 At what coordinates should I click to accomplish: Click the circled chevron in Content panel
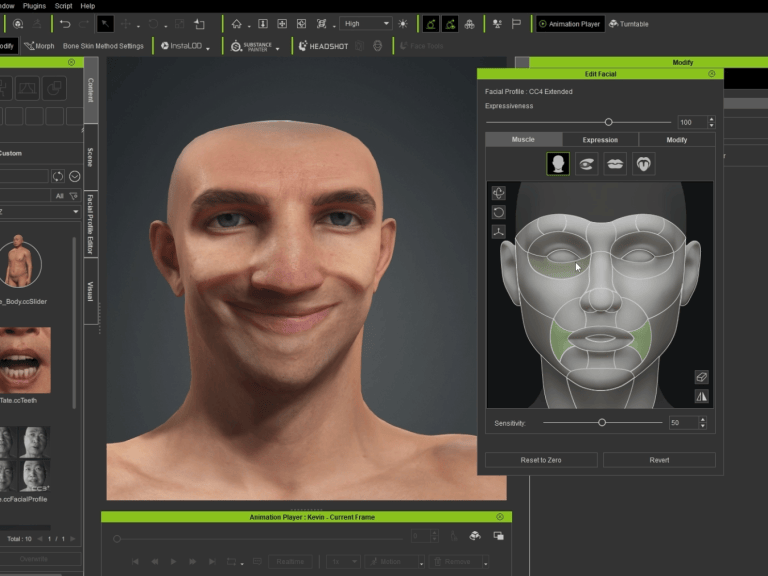[x=74, y=176]
